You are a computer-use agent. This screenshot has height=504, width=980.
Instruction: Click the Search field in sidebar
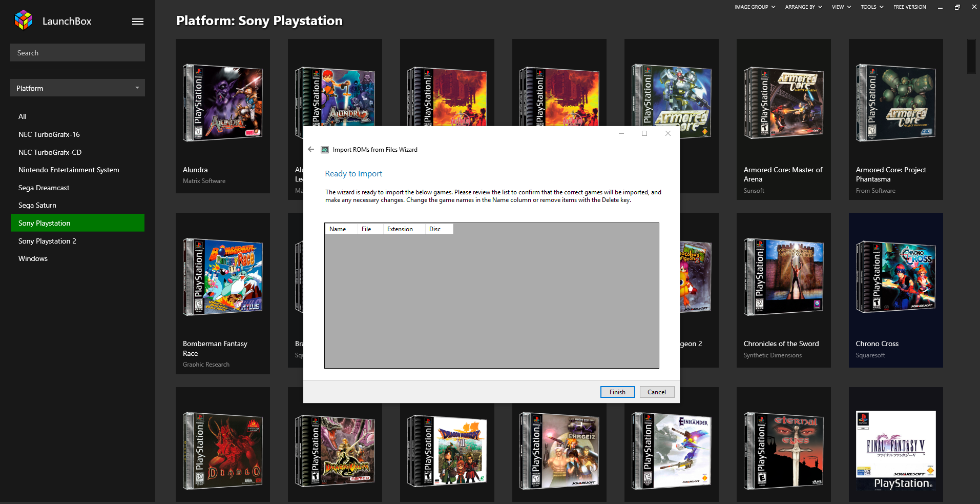(x=77, y=52)
